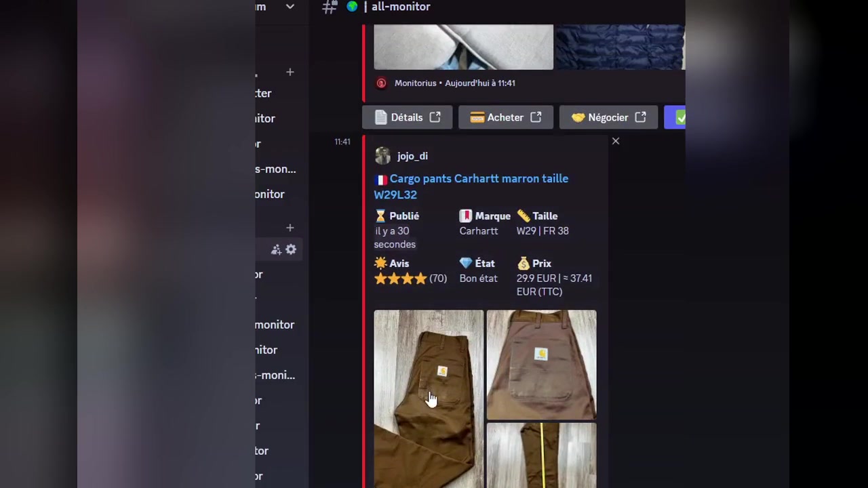Open the grey item image at top

[x=463, y=47]
